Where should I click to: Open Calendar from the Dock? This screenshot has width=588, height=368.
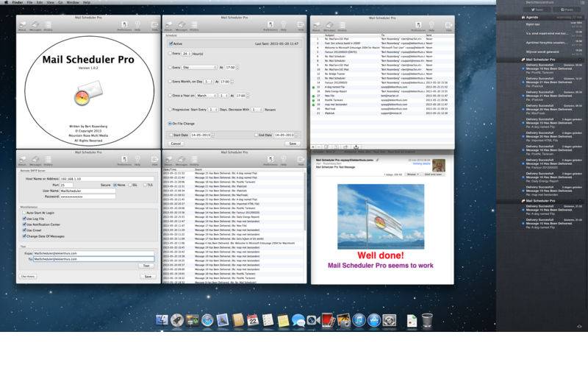click(253, 320)
